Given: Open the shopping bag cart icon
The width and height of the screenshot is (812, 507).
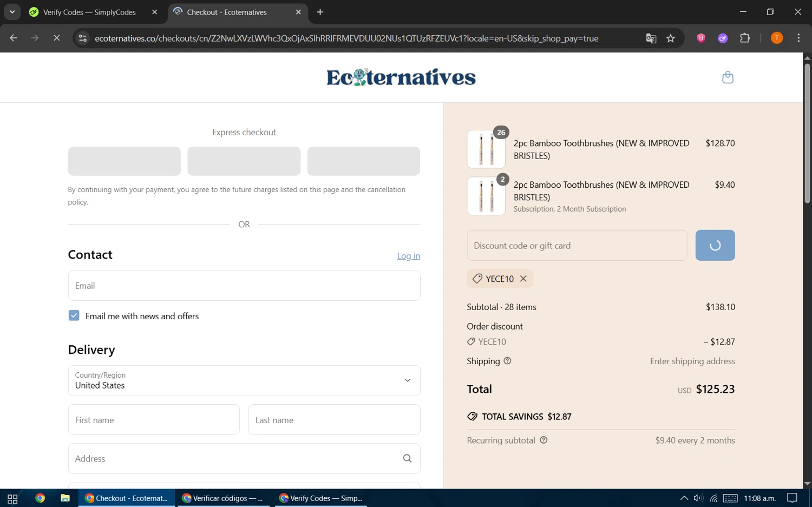Looking at the screenshot, I should click(728, 77).
